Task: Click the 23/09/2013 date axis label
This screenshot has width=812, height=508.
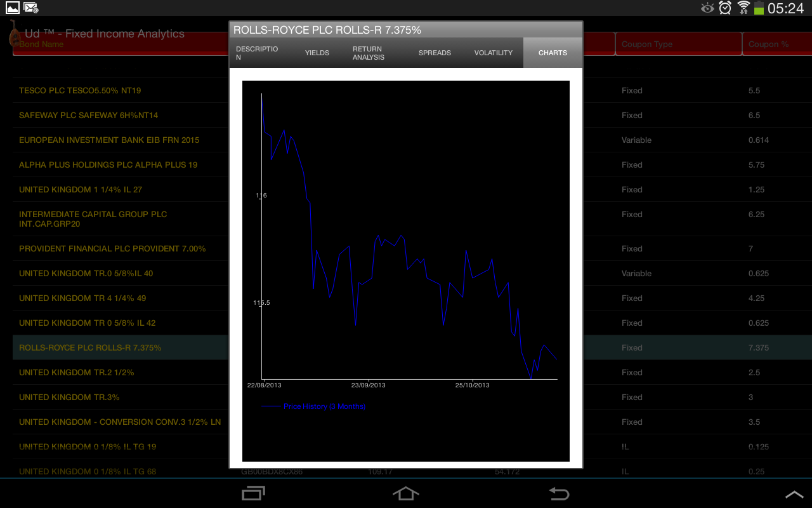Action: coord(368,385)
